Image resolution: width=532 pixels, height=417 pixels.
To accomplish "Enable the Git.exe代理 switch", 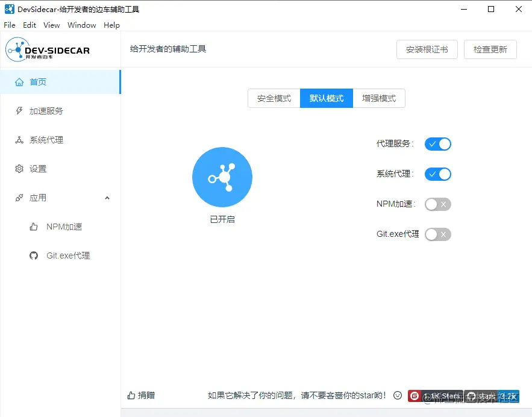I will 437,234.
